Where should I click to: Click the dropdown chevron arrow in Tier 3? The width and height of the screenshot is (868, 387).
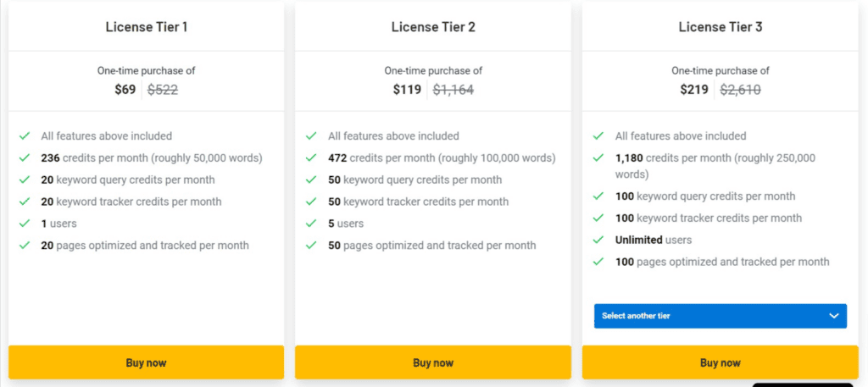pyautogui.click(x=832, y=316)
